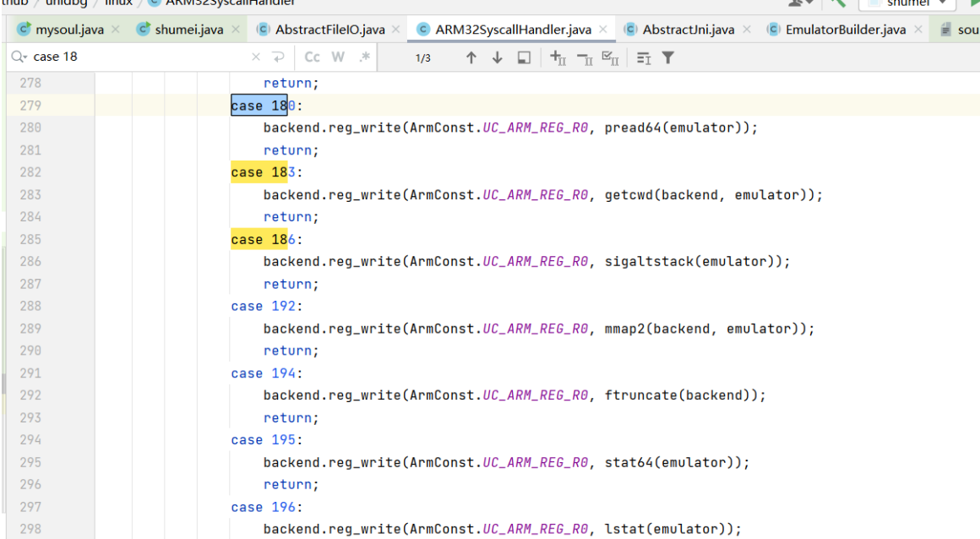
Task: Toggle Match Case (Cc) option
Action: click(312, 57)
